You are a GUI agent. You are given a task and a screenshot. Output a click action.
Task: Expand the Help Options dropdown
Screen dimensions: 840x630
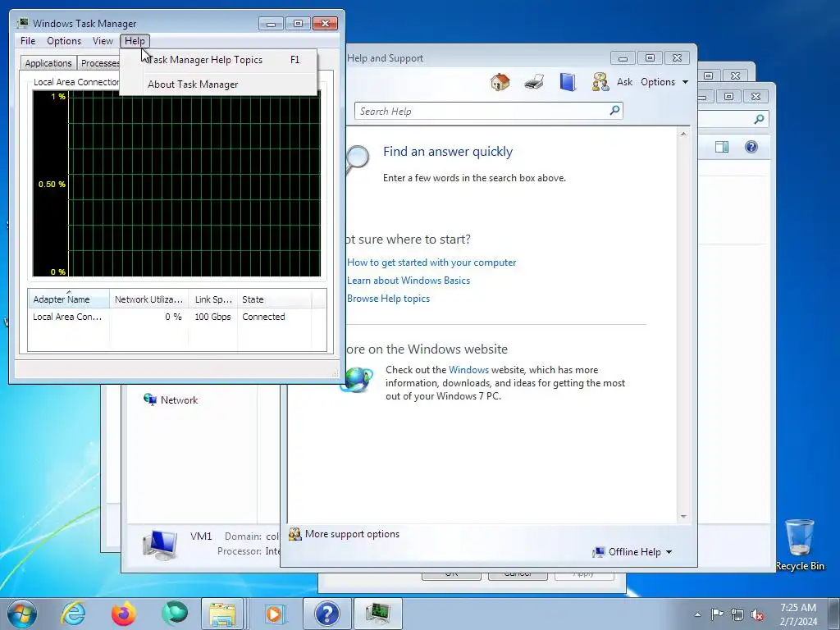pos(664,82)
